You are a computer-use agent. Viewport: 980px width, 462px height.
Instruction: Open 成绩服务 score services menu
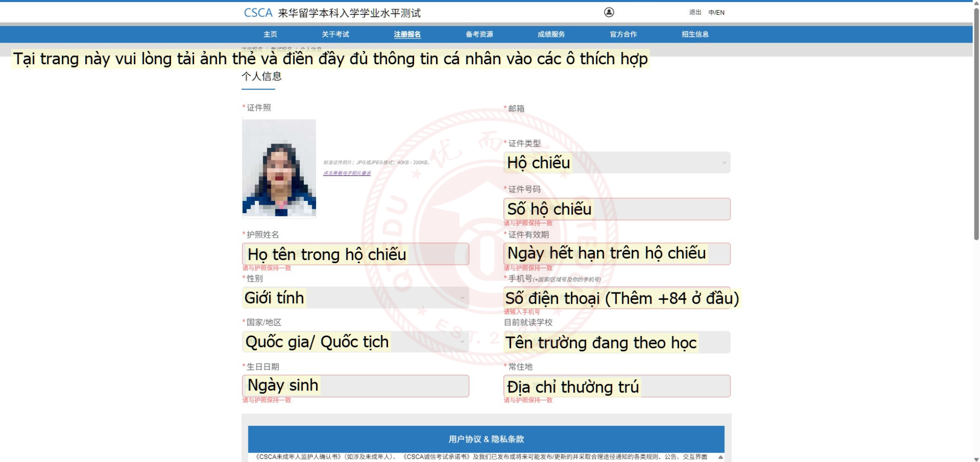pyautogui.click(x=551, y=34)
